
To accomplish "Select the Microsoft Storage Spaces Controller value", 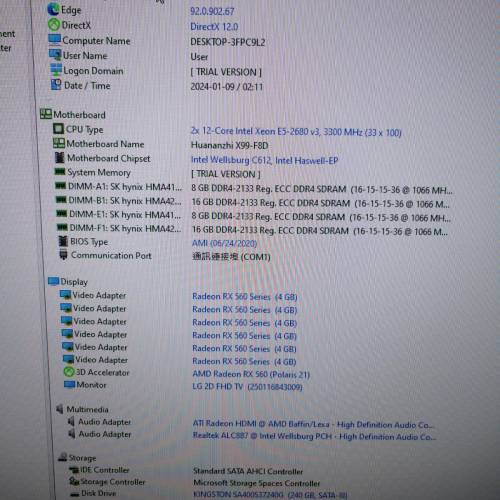I will [x=257, y=483].
